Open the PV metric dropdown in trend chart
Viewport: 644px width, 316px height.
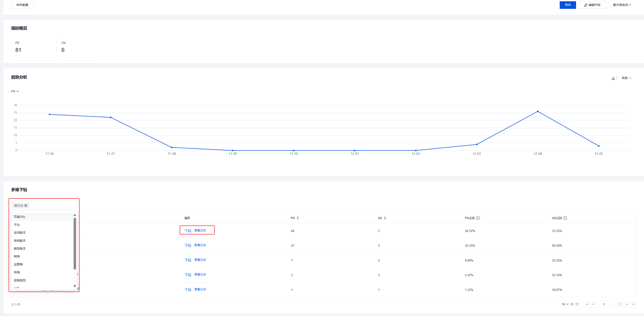(15, 91)
